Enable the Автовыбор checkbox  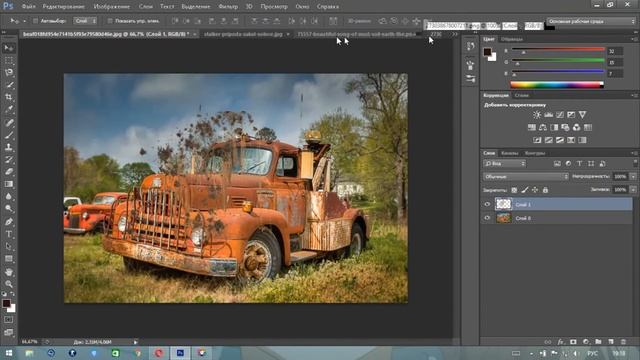point(36,21)
